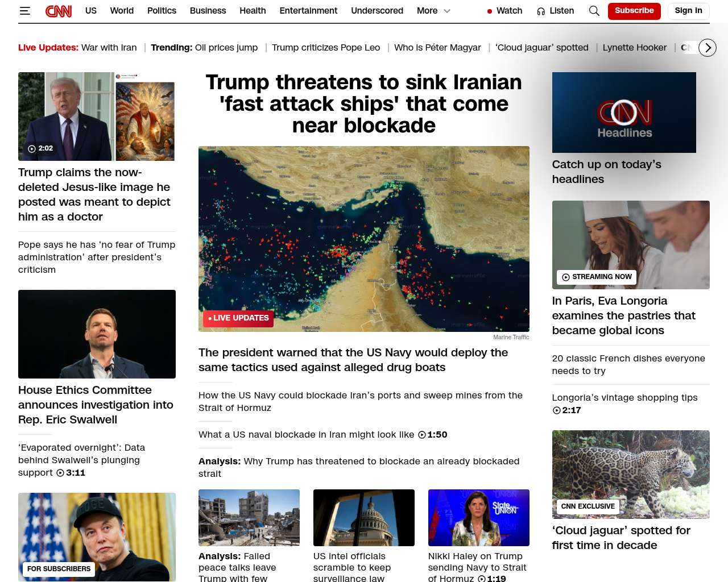Open Lynette Hooker trending topic
The width and height of the screenshot is (728, 582).
pos(635,48)
